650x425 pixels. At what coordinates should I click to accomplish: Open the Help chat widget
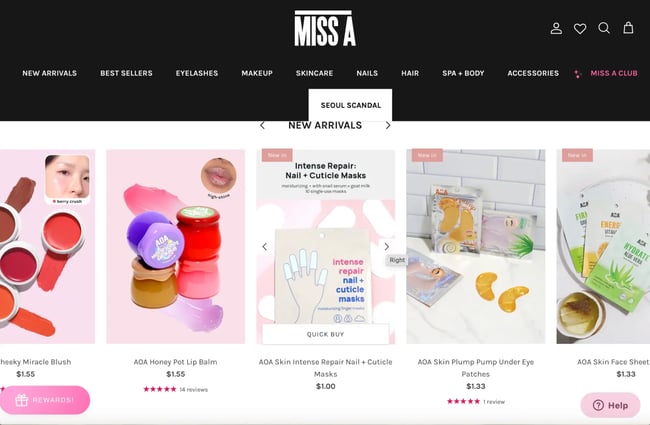point(610,405)
